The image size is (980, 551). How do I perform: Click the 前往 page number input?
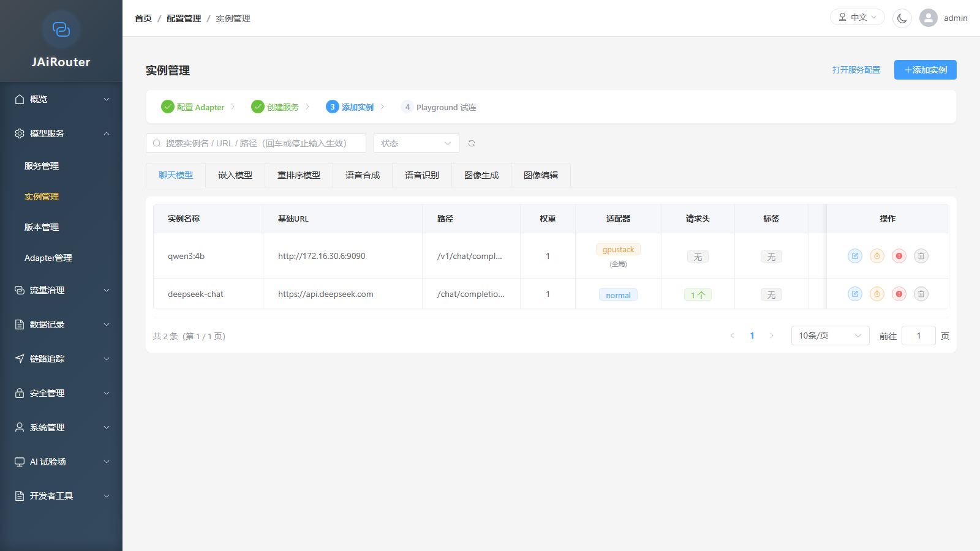[x=919, y=335]
